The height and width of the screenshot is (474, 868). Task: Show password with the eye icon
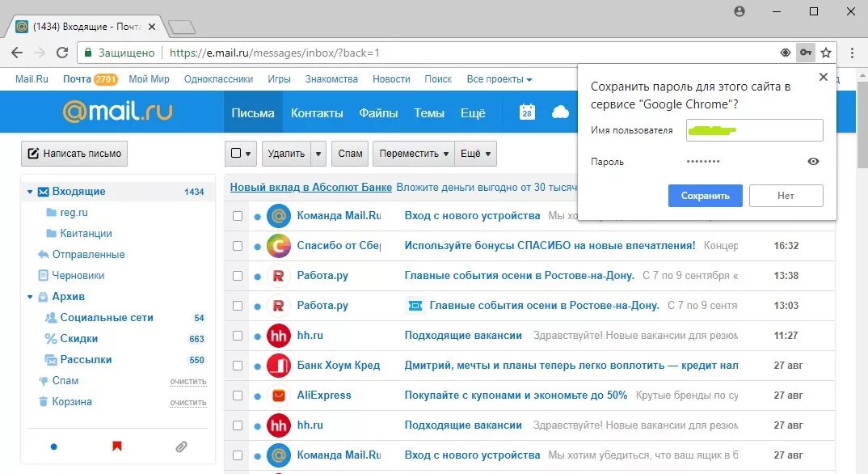813,161
